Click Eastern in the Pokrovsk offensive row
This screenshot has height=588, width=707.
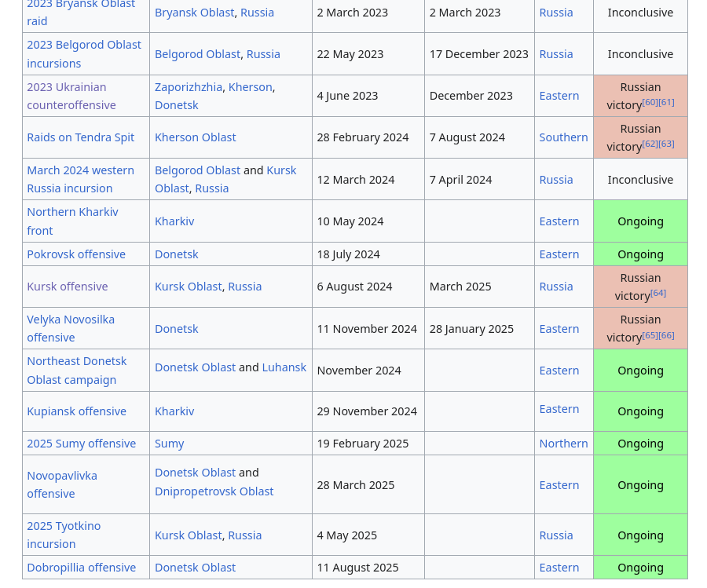559,254
